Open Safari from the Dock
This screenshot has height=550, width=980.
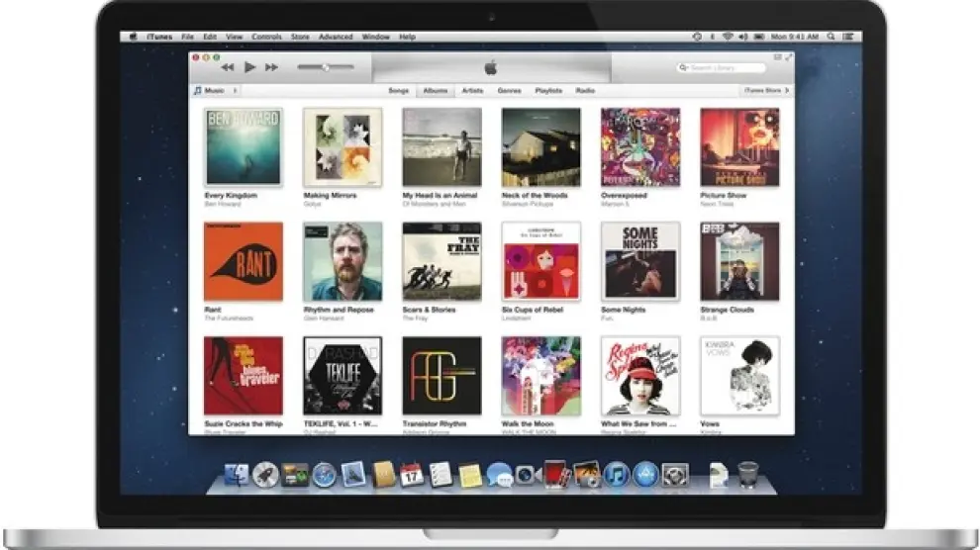pyautogui.click(x=324, y=475)
